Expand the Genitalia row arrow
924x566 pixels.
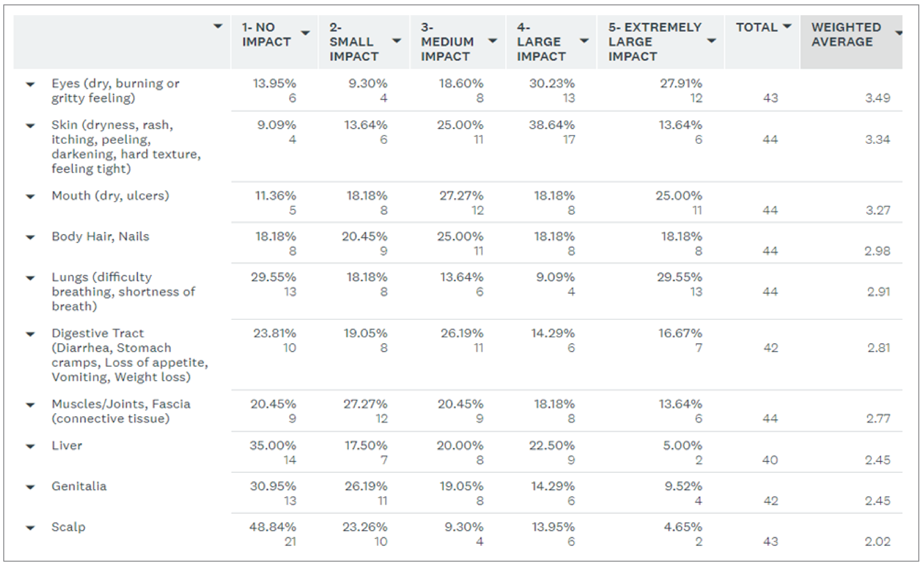[x=30, y=487]
